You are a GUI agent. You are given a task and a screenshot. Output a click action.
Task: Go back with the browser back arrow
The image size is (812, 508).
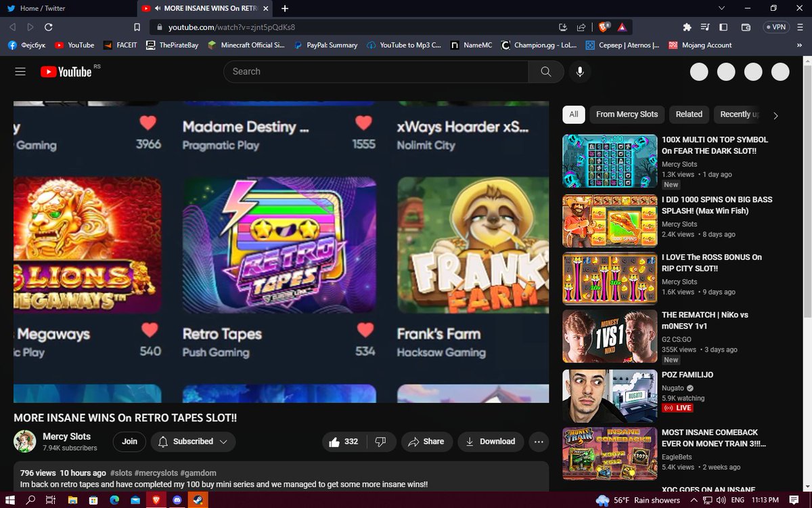coord(13,27)
